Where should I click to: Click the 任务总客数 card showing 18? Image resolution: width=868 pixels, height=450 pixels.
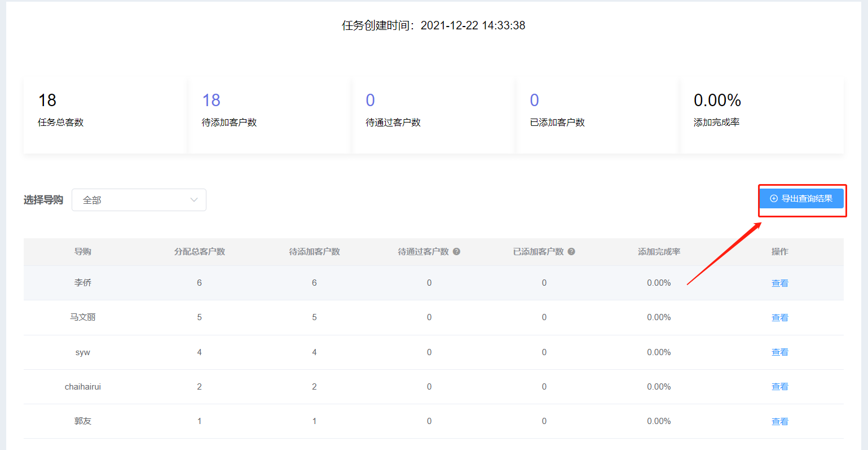tap(105, 115)
